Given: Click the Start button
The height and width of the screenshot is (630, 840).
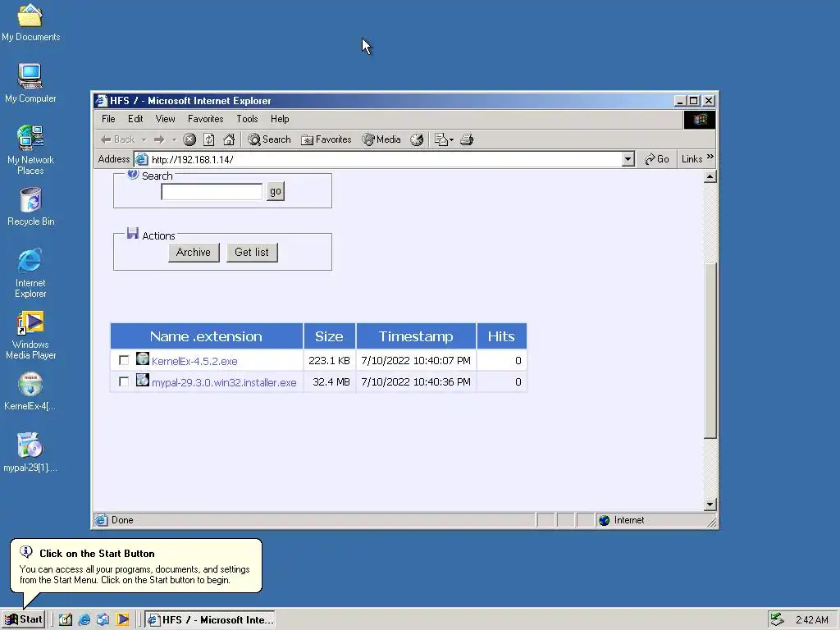Looking at the screenshot, I should [x=24, y=620].
